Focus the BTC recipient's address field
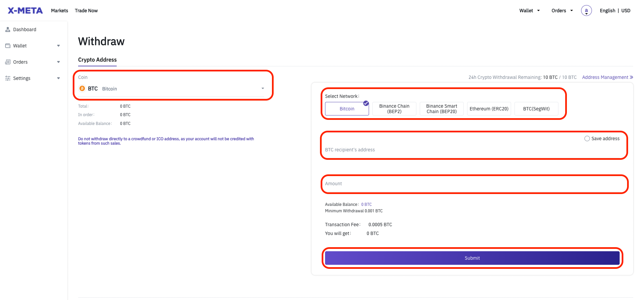This screenshot has height=300, width=644. click(472, 150)
